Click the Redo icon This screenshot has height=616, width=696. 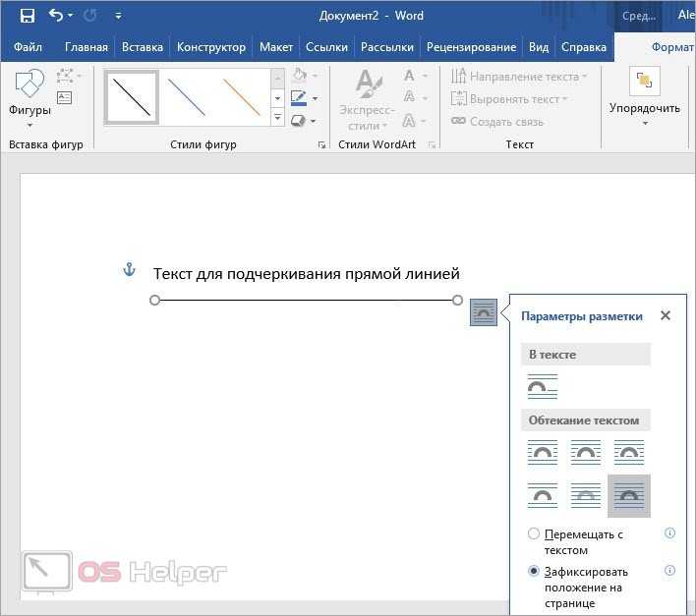tap(90, 16)
